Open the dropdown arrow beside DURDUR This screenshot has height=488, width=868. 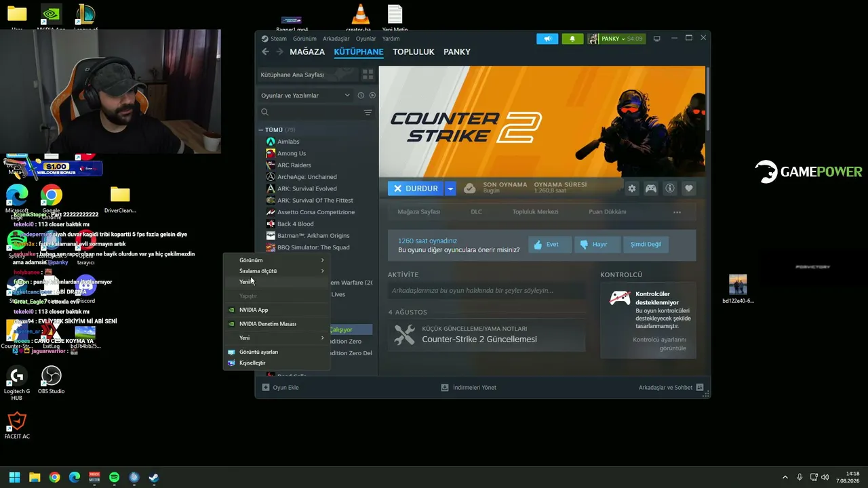coord(450,188)
